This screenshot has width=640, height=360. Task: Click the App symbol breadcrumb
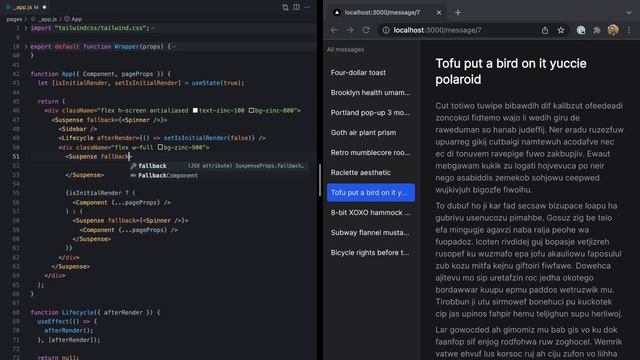[x=73, y=19]
